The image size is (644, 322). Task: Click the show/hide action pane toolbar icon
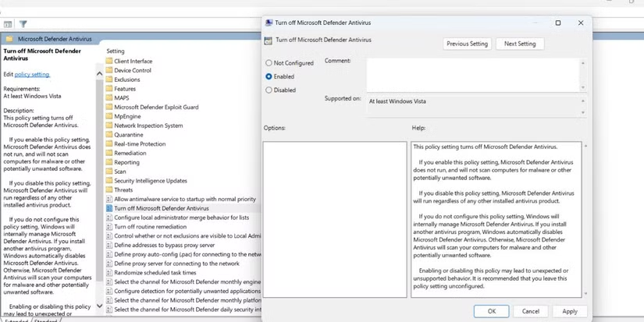pyautogui.click(x=9, y=25)
